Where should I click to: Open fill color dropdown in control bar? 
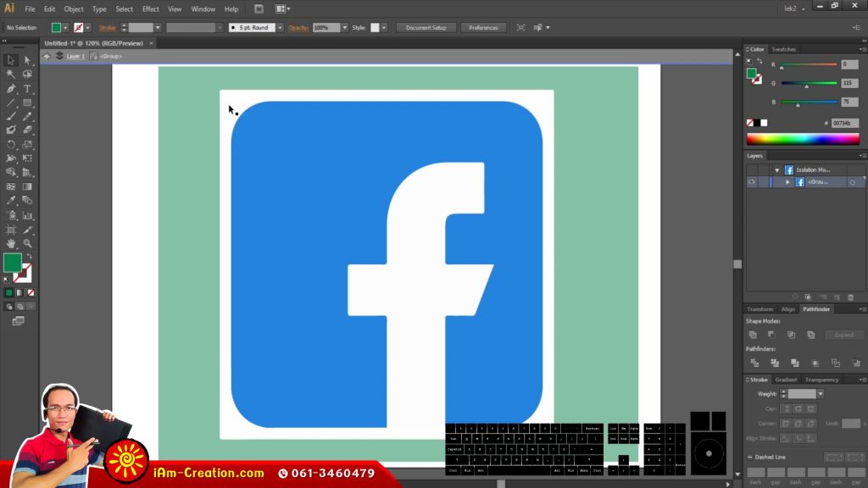click(x=65, y=28)
